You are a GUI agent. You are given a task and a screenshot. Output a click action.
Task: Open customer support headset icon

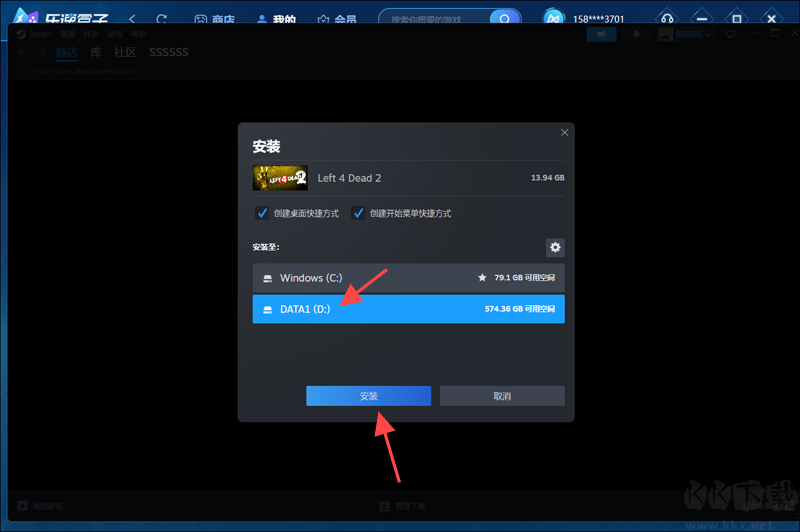[x=667, y=19]
